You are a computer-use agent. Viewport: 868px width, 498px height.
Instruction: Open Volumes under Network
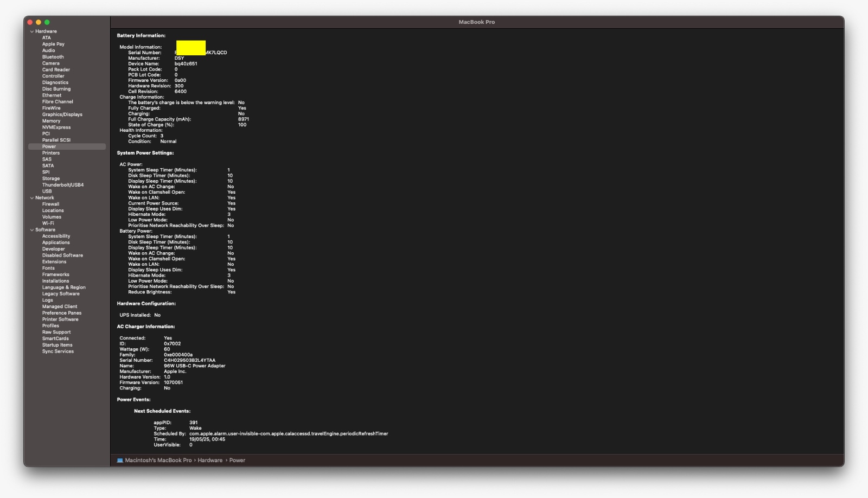pyautogui.click(x=52, y=217)
